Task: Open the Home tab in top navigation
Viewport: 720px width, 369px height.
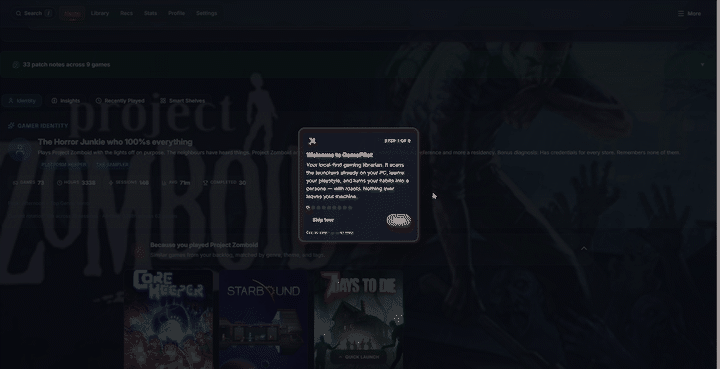Action: pos(72,14)
